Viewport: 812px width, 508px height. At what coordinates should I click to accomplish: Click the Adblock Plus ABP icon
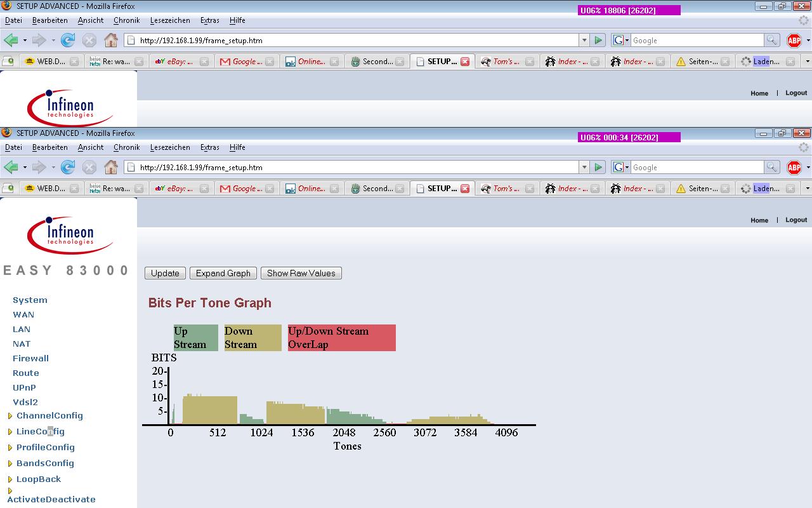tap(794, 167)
